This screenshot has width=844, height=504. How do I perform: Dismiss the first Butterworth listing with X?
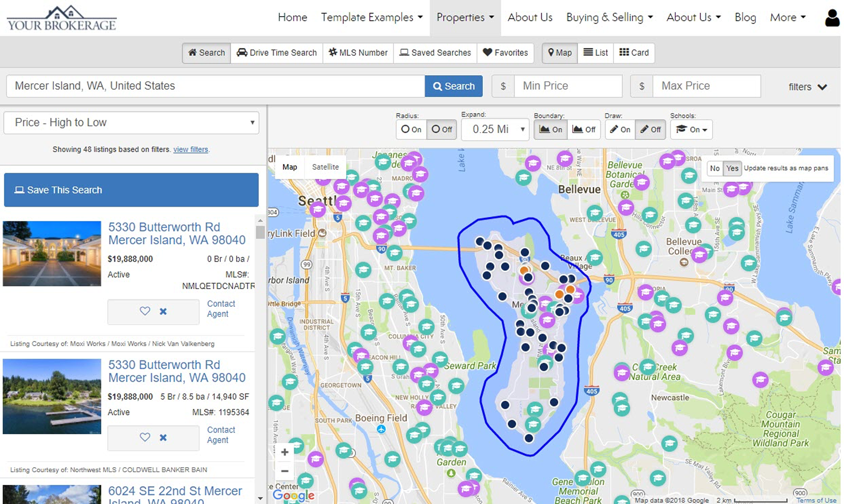coord(163,311)
